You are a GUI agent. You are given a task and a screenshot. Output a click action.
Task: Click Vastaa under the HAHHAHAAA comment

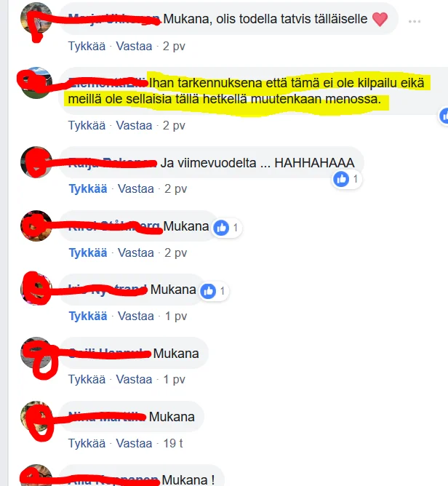coord(136,188)
